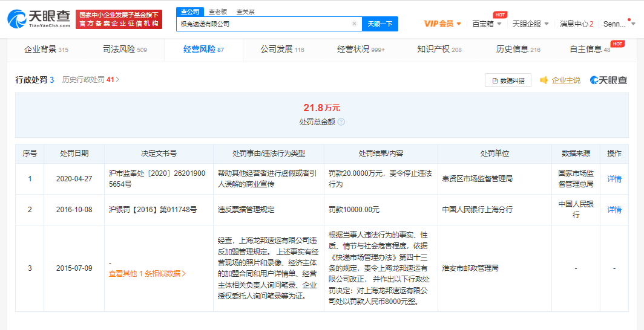This screenshot has height=330, width=644.
Task: Click the date 2016-10-08
Action: coord(74,210)
